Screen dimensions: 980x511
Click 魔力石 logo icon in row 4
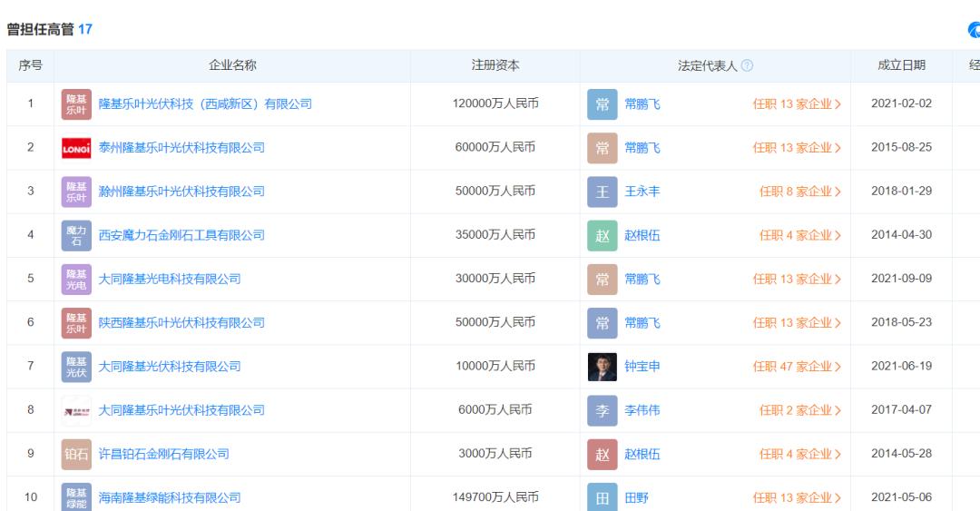coord(76,236)
